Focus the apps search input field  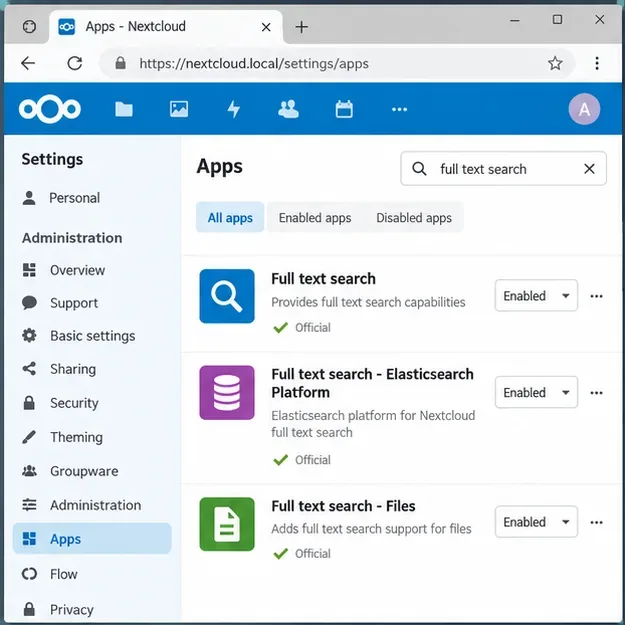point(503,169)
